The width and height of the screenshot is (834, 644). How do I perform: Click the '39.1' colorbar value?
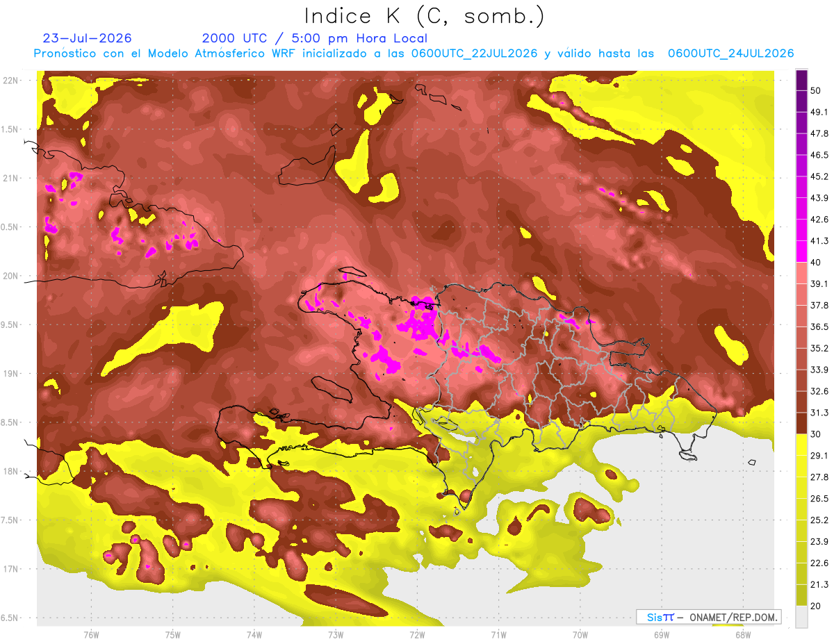coord(819,283)
